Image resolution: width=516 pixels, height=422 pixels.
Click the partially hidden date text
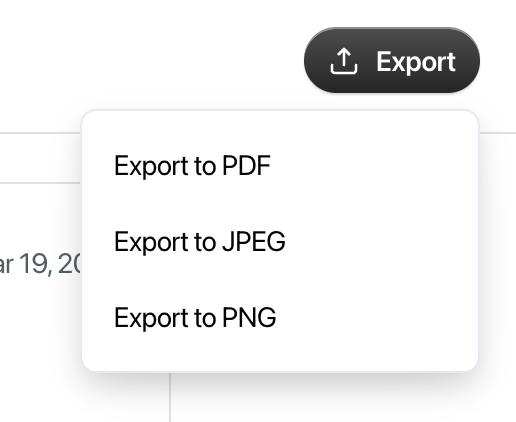pyautogui.click(x=40, y=263)
